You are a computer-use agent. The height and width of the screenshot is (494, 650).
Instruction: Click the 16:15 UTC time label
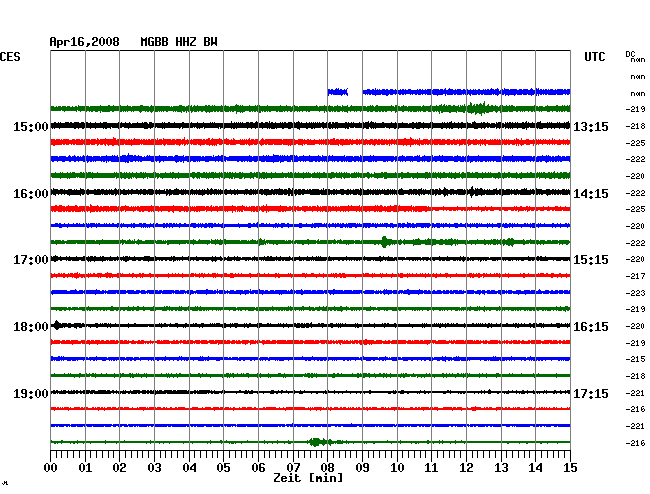point(591,327)
